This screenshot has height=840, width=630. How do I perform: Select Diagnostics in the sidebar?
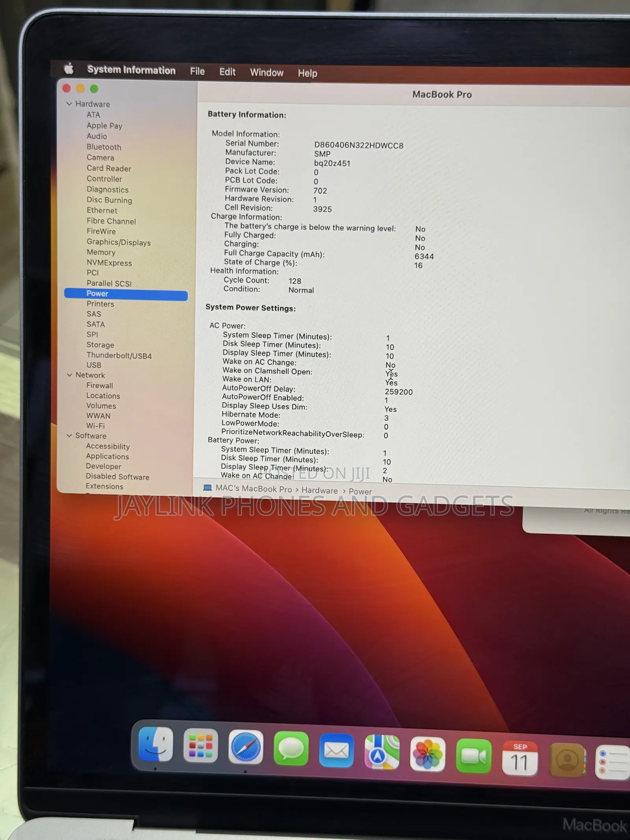coord(107,189)
